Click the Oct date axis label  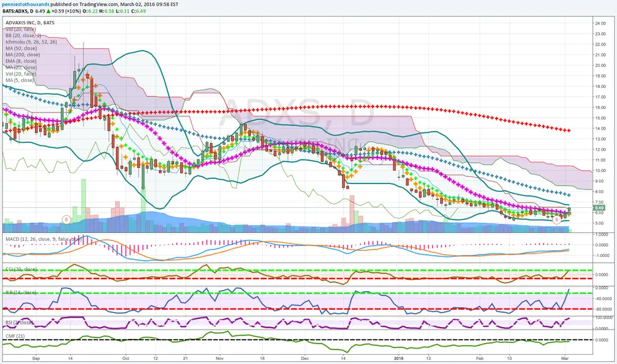tap(126, 359)
